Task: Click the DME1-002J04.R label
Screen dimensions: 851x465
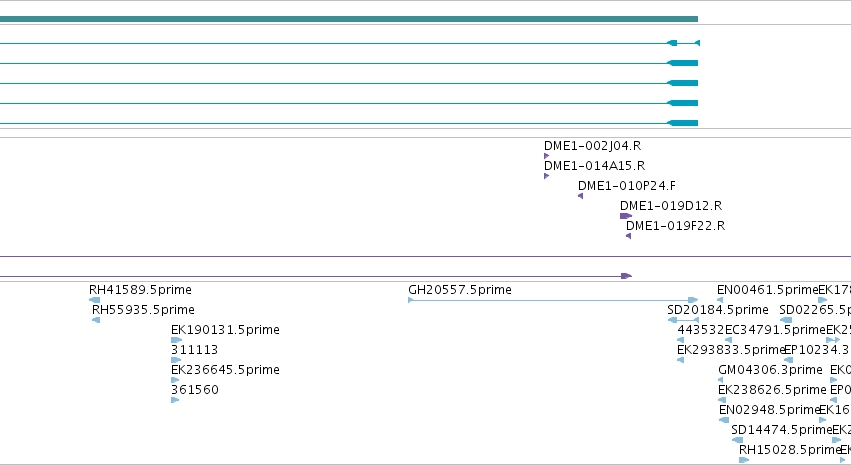Action: [x=592, y=146]
